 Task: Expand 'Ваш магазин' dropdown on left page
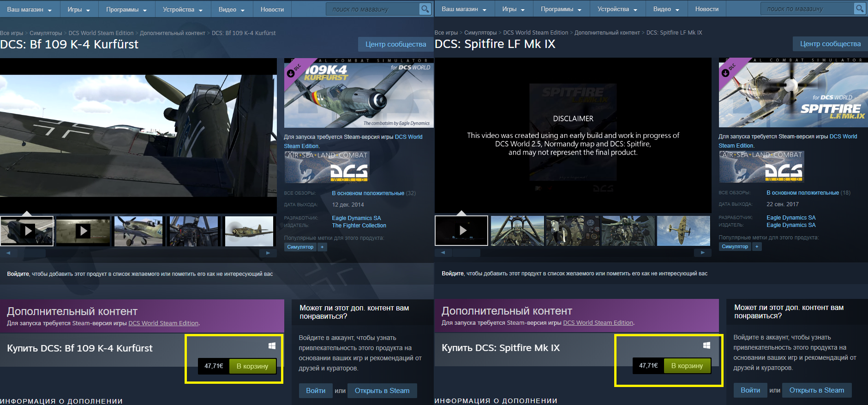pos(29,9)
